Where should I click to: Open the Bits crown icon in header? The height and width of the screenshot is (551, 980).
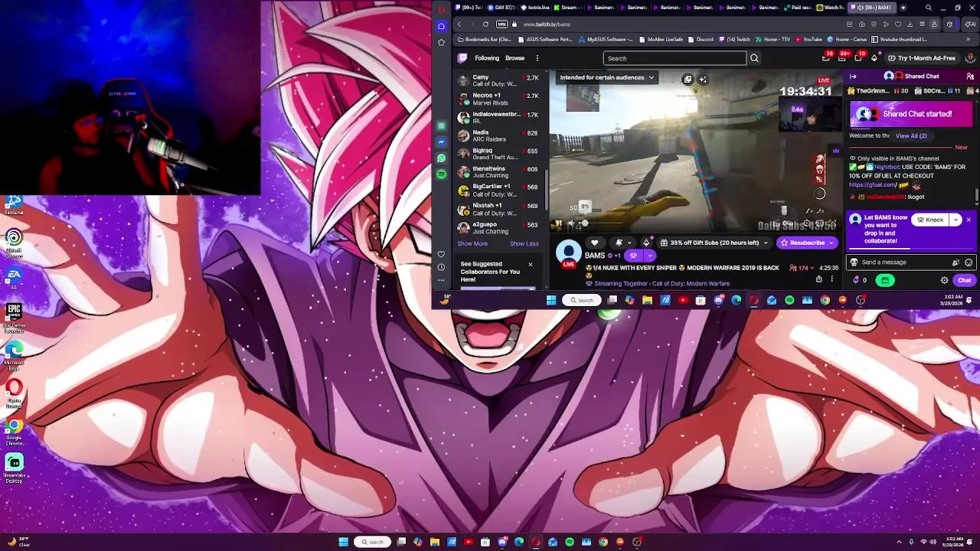(x=874, y=58)
